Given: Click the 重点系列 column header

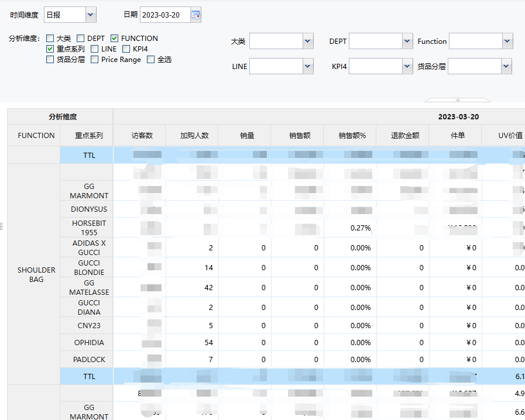Looking at the screenshot, I should [x=87, y=136].
